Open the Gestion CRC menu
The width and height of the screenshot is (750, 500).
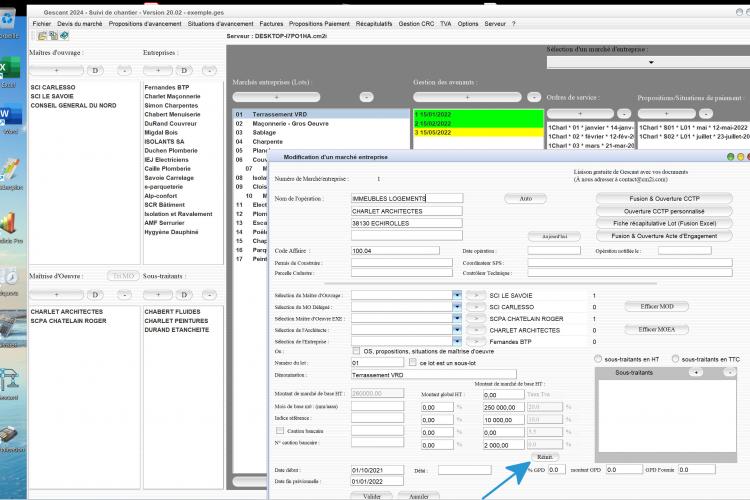pyautogui.click(x=416, y=24)
